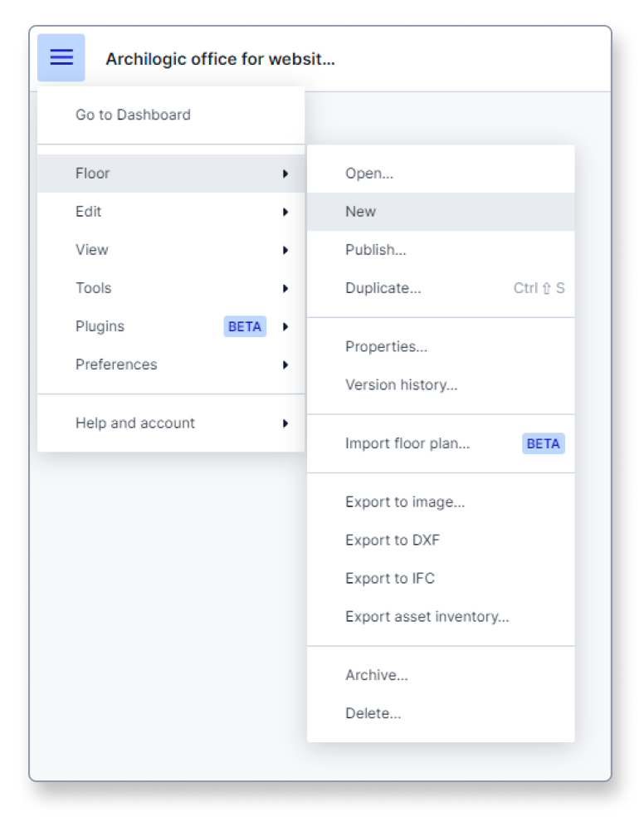Click the BETA badge next to Plugins
Screen dimensions: 644x817
[x=245, y=326]
